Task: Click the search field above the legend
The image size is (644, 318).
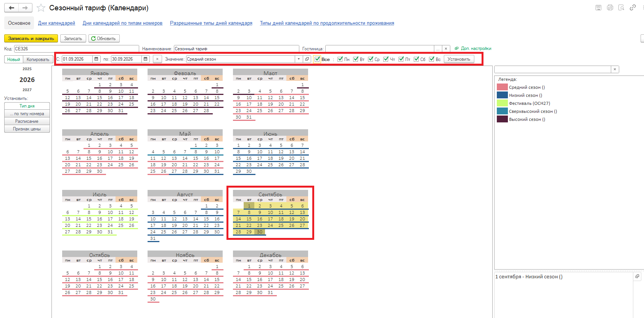Action: tap(552, 69)
